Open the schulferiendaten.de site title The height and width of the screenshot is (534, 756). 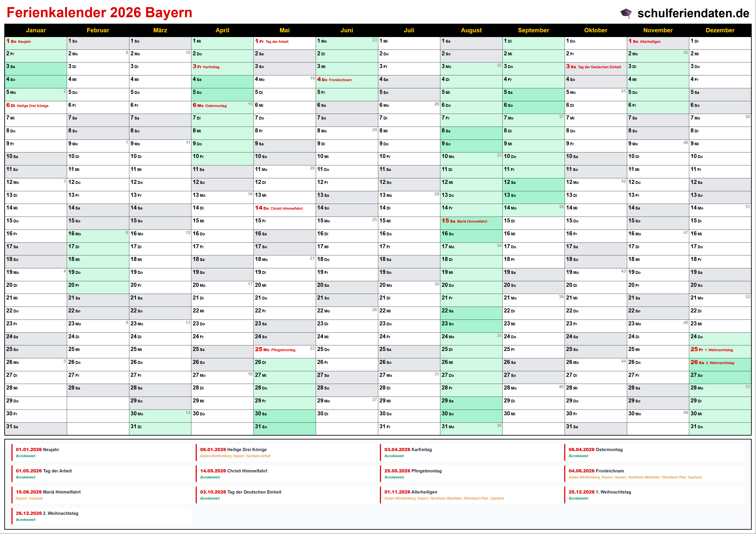pos(693,13)
